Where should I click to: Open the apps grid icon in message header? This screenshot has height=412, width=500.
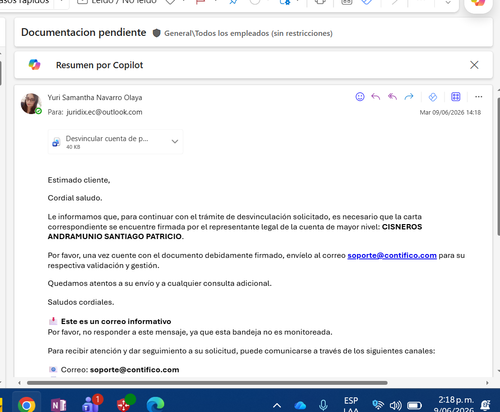point(456,97)
